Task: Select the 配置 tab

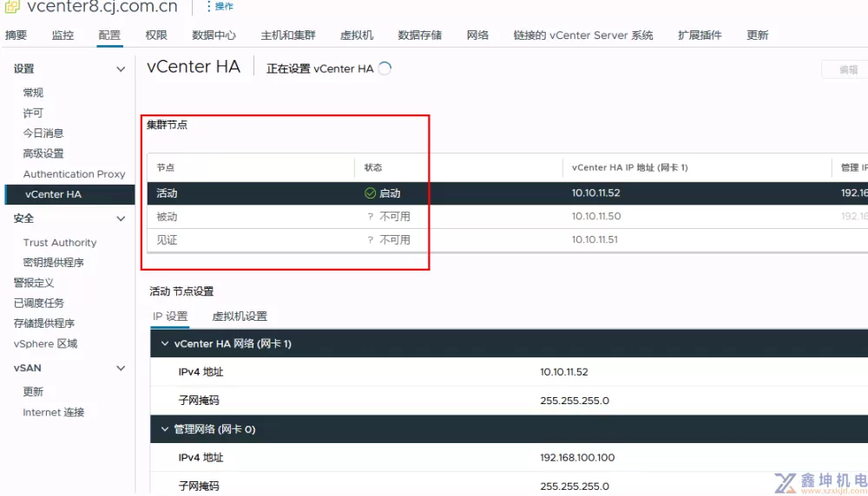Action: pyautogui.click(x=109, y=36)
